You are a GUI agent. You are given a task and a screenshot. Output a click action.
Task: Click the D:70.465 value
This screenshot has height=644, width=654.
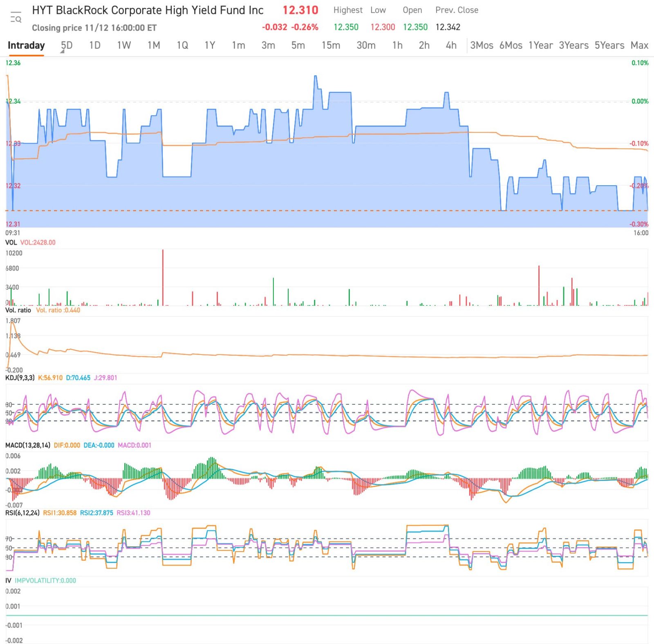click(x=78, y=378)
